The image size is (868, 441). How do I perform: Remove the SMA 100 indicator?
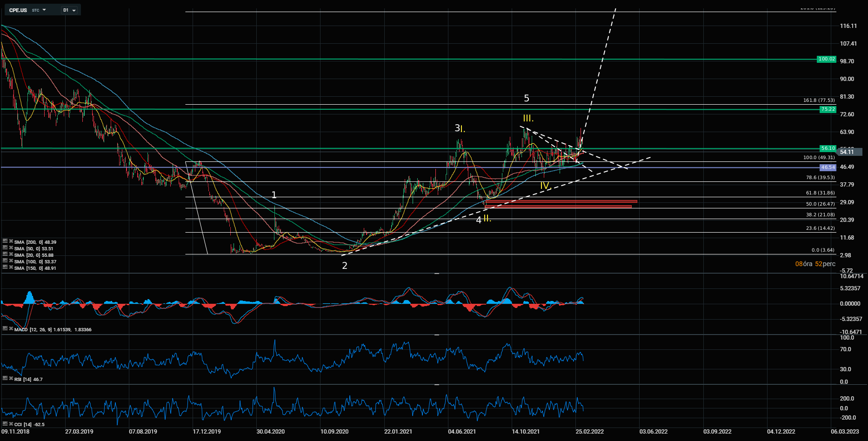11,261
